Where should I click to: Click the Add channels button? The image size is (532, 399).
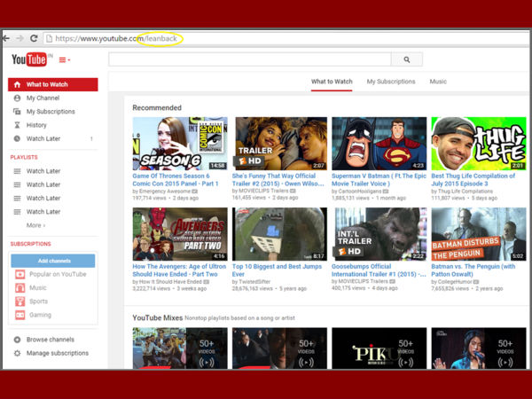point(52,261)
